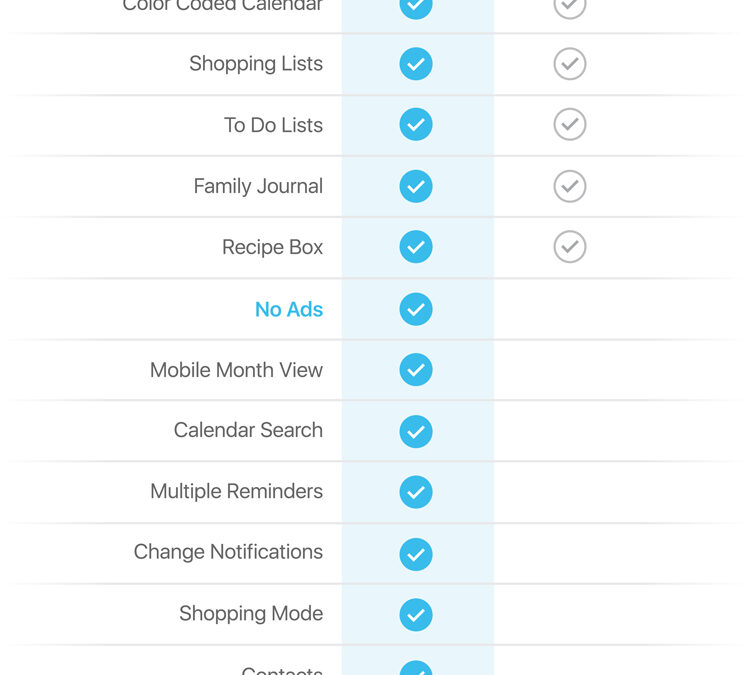Select the Shopping Mode checkmark icon
Viewport: 750px width, 675px height.
(x=416, y=615)
